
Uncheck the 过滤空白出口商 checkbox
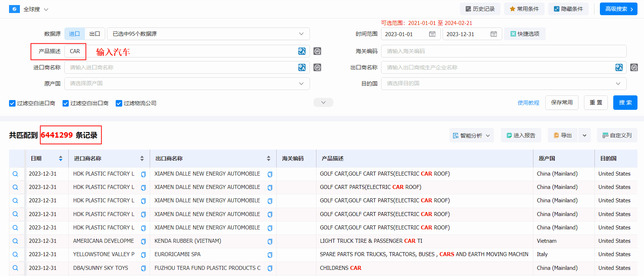[x=65, y=103]
